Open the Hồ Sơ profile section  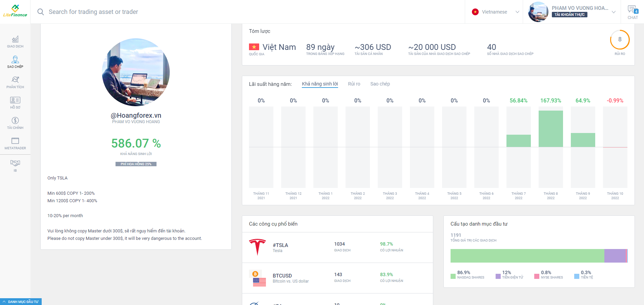click(15, 103)
